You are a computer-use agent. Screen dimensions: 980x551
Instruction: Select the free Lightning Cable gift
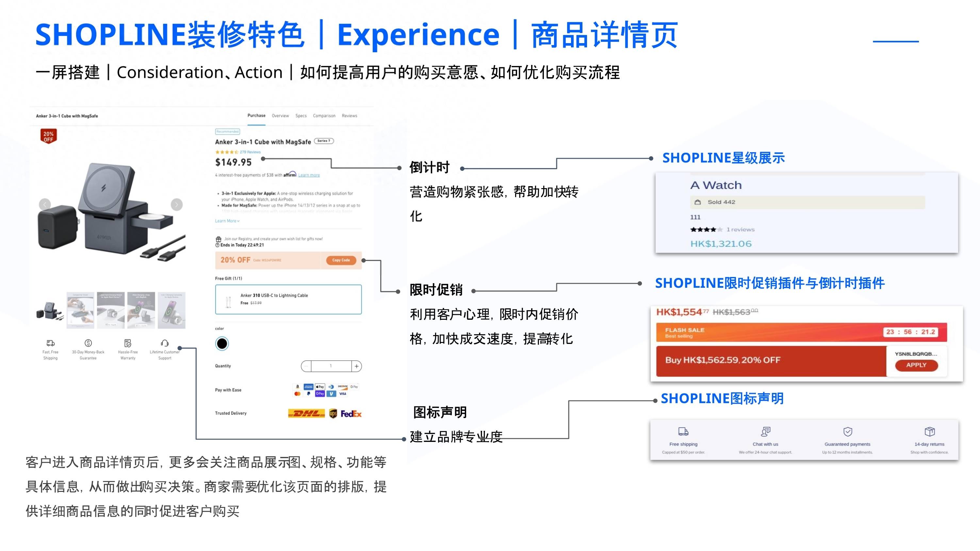(288, 299)
